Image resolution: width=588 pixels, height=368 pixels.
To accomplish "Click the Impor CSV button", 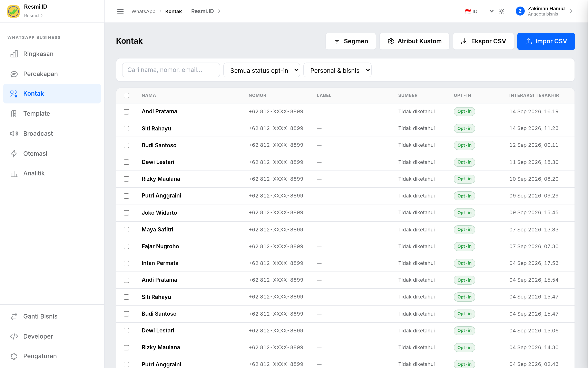I will [x=546, y=41].
